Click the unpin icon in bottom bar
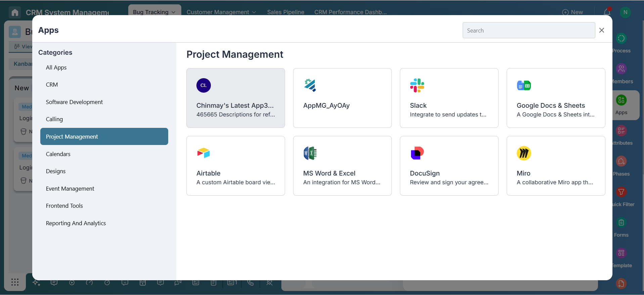Image resolution: width=644 pixels, height=295 pixels. tap(269, 283)
